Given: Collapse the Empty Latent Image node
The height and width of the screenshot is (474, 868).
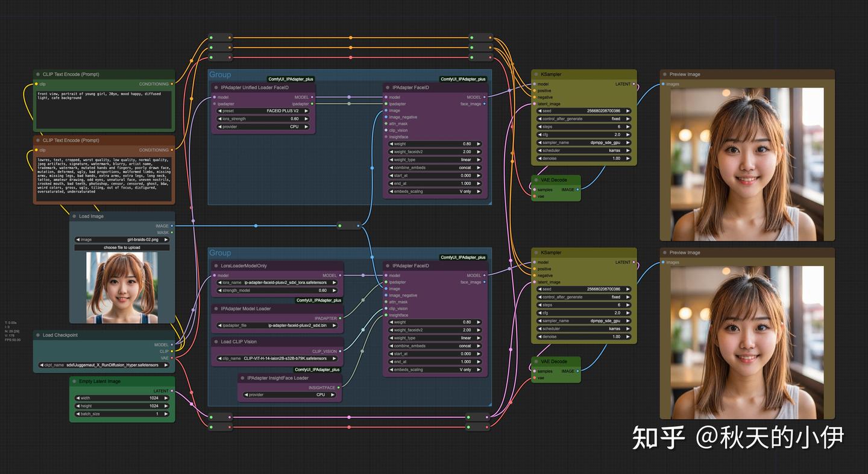Looking at the screenshot, I should (74, 381).
